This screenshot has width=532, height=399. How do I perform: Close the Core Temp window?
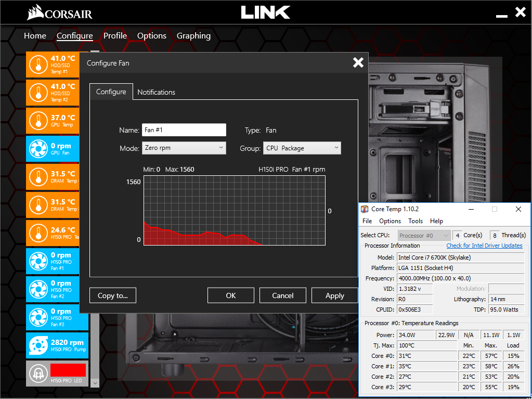click(518, 209)
